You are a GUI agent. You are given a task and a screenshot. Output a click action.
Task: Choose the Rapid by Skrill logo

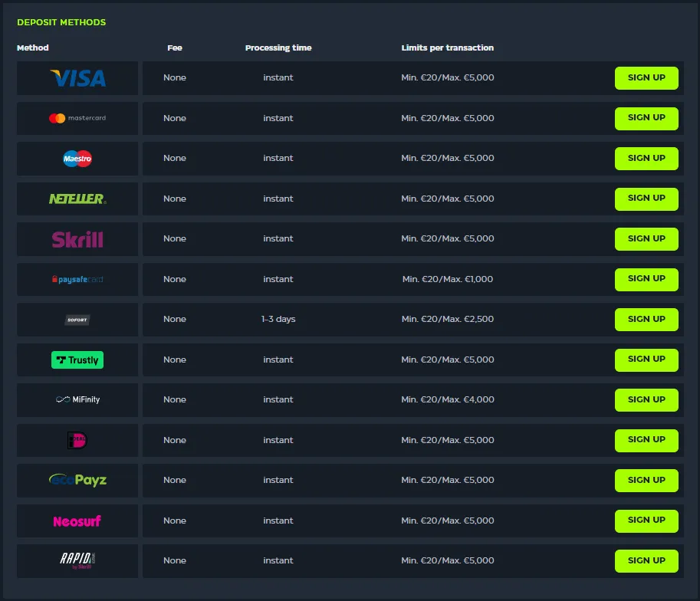(x=77, y=561)
